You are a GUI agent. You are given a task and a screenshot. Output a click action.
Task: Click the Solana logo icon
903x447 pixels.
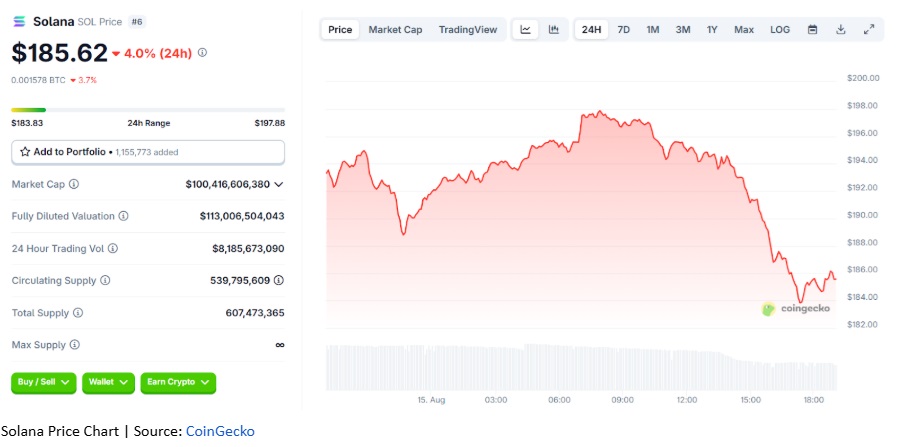coord(19,22)
